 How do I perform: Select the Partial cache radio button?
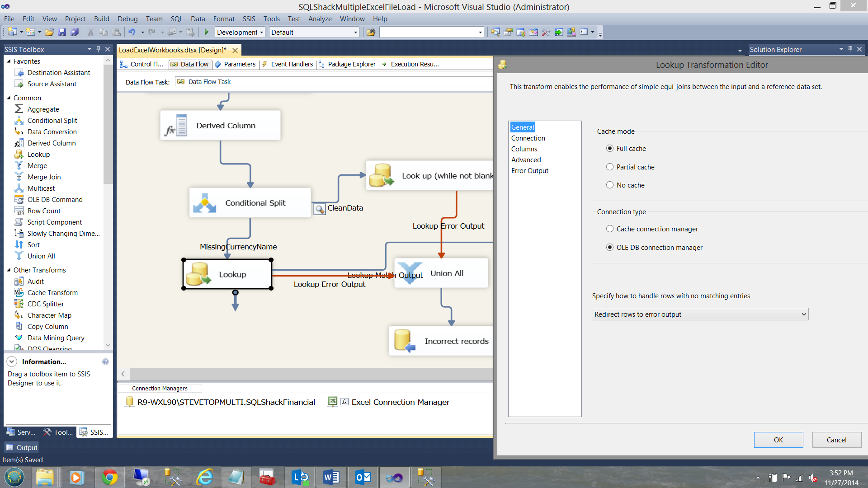pos(610,167)
